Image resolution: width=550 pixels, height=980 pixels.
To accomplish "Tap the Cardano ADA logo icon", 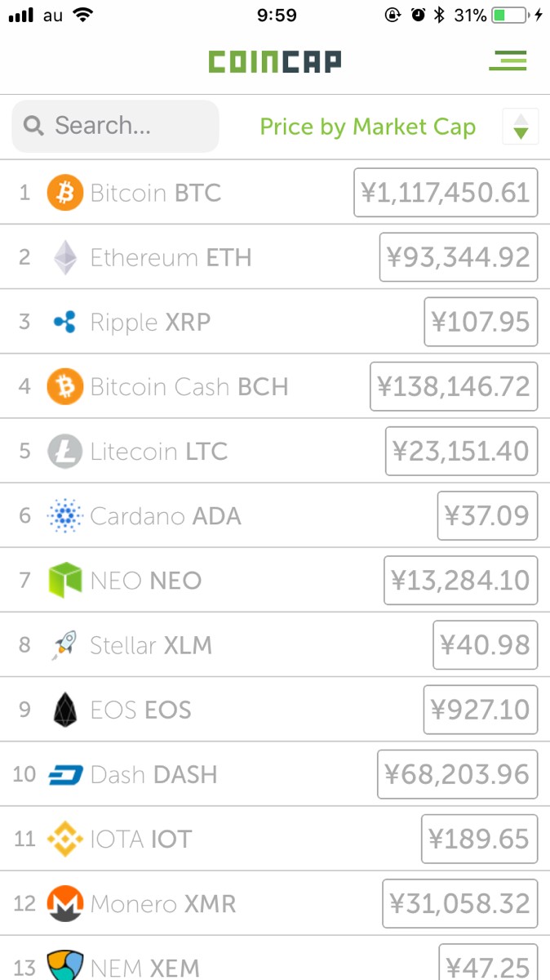I will (65, 516).
